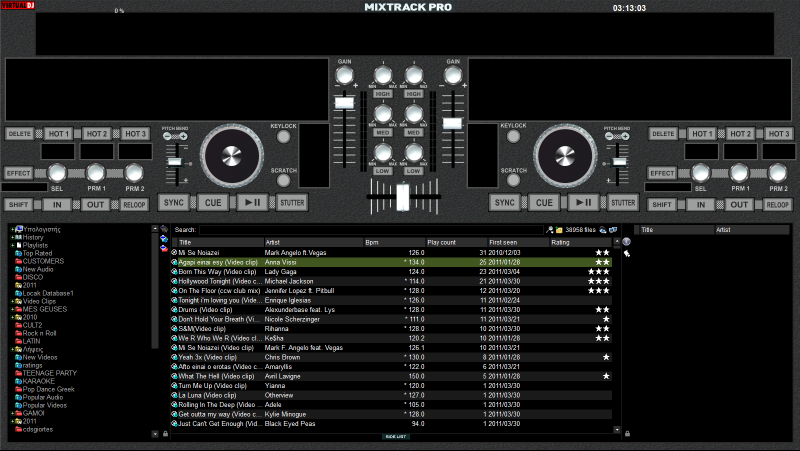Sort the list by Title column header

220,242
